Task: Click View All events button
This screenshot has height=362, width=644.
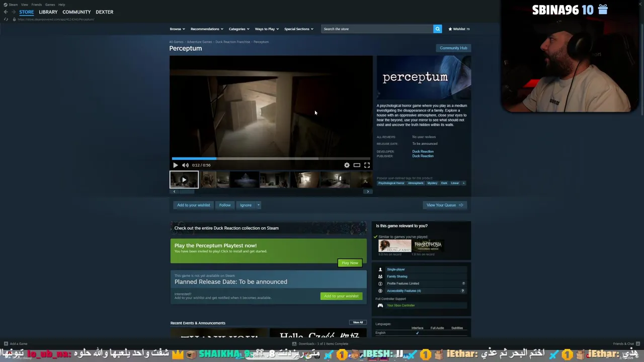Action: [358, 322]
